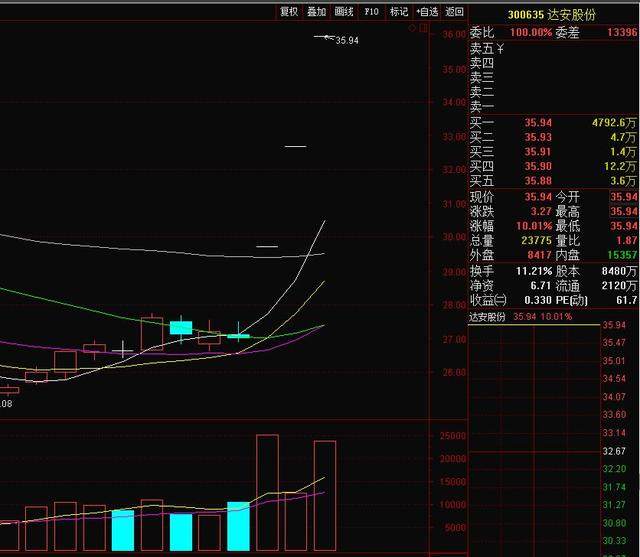Select the 卖五 ask row label
Screen dimensions: 640x557
point(482,49)
